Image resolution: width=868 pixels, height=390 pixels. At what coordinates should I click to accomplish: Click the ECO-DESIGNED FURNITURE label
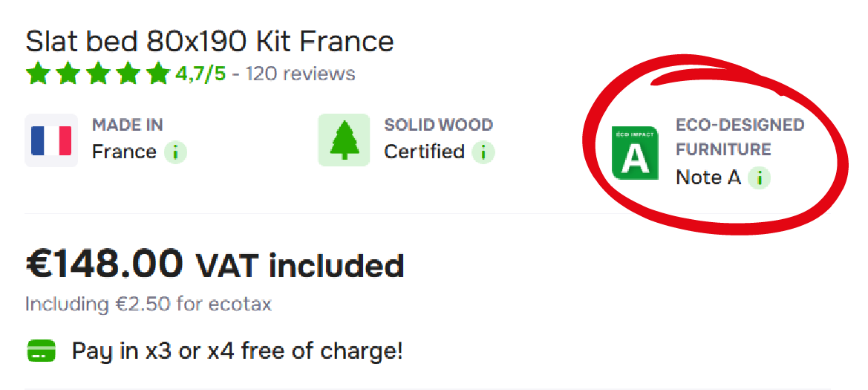pyautogui.click(x=740, y=137)
